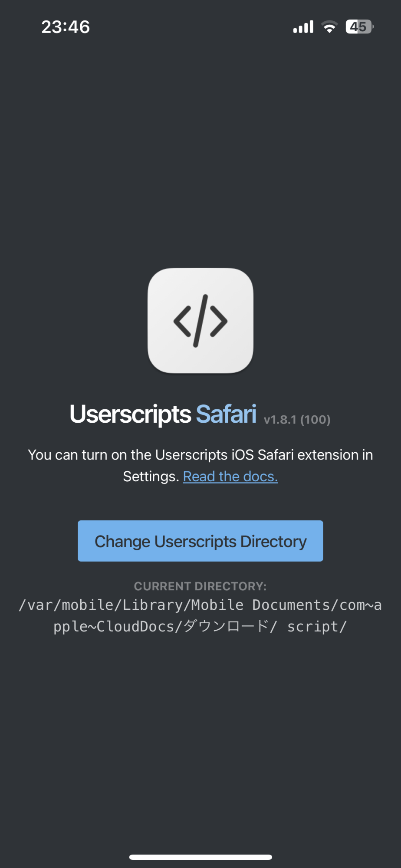Viewport: 401px width, 868px height.
Task: Tap the blue "Safari" title word
Action: click(x=226, y=414)
